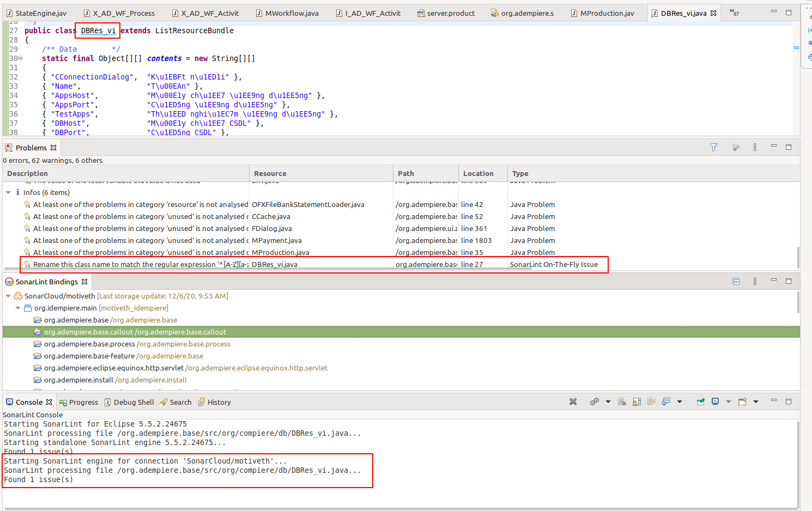Screen dimensions: 812x511
Task: Click the Open Console icon
Action: (x=742, y=402)
